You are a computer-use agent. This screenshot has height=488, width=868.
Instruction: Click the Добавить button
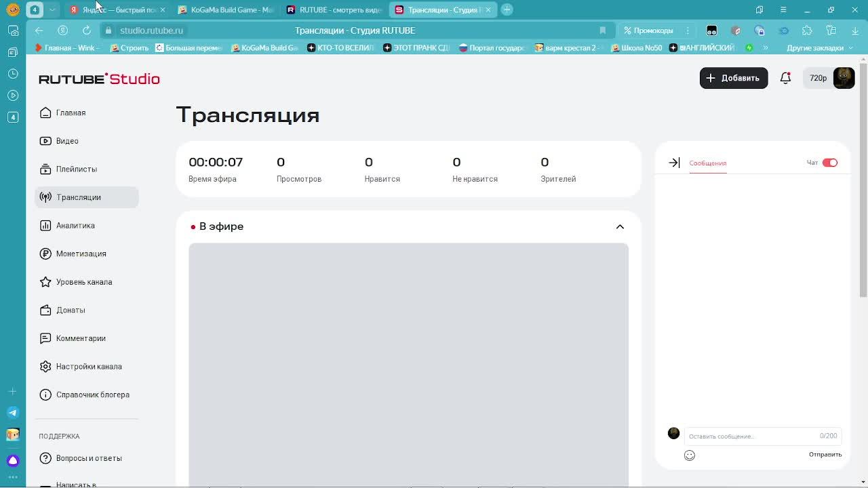(x=734, y=78)
